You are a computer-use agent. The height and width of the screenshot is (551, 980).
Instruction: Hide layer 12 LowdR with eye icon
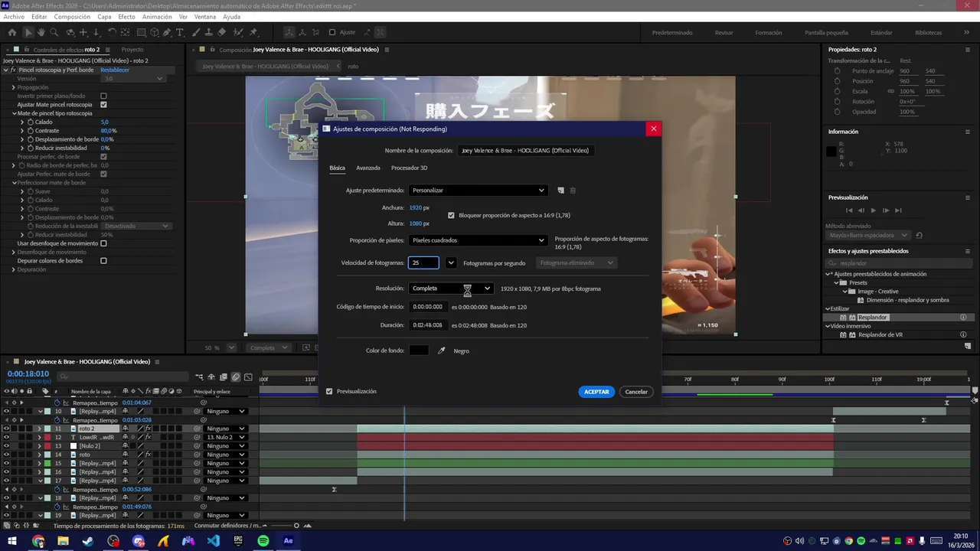[6, 437]
